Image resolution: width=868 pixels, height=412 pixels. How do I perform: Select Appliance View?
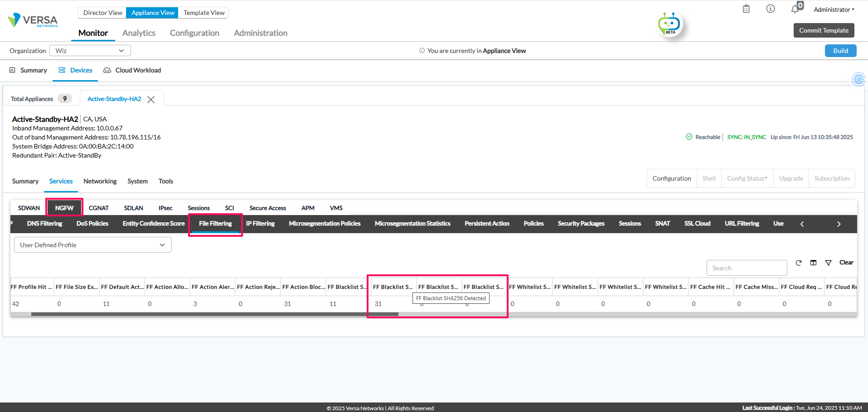[x=153, y=13]
